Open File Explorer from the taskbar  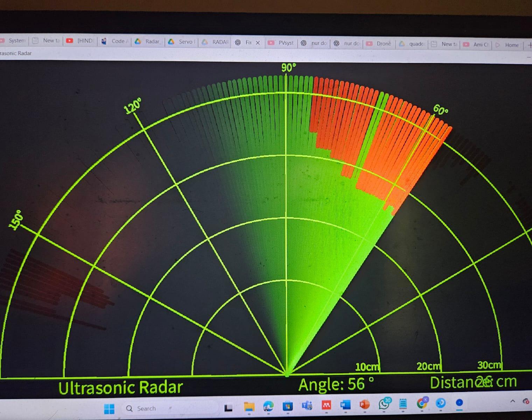(x=249, y=407)
